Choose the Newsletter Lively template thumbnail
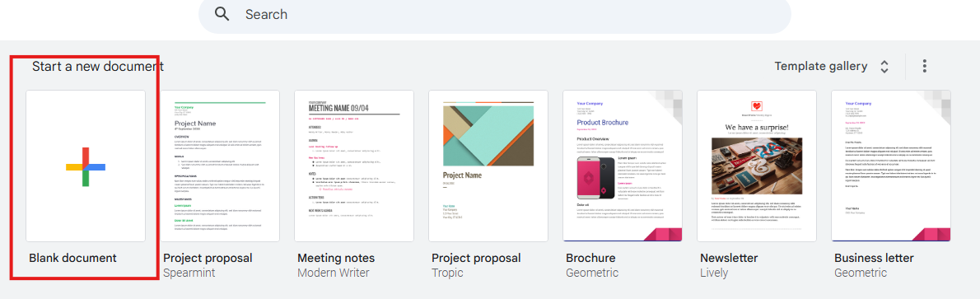 [x=756, y=166]
